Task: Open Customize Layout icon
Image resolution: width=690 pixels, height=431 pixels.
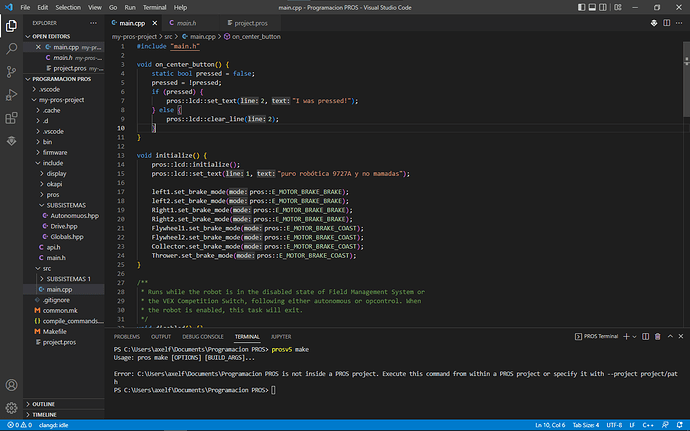Action: coord(618,7)
